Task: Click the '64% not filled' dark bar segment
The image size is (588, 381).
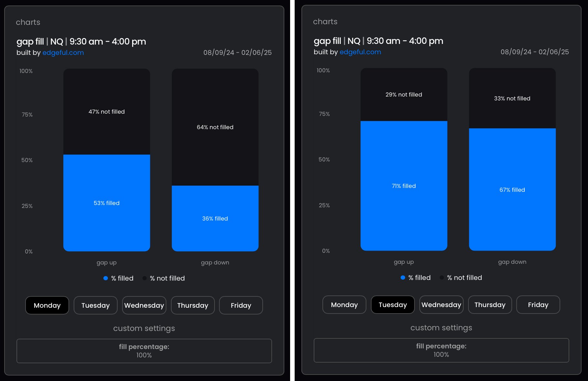Action: tap(215, 127)
